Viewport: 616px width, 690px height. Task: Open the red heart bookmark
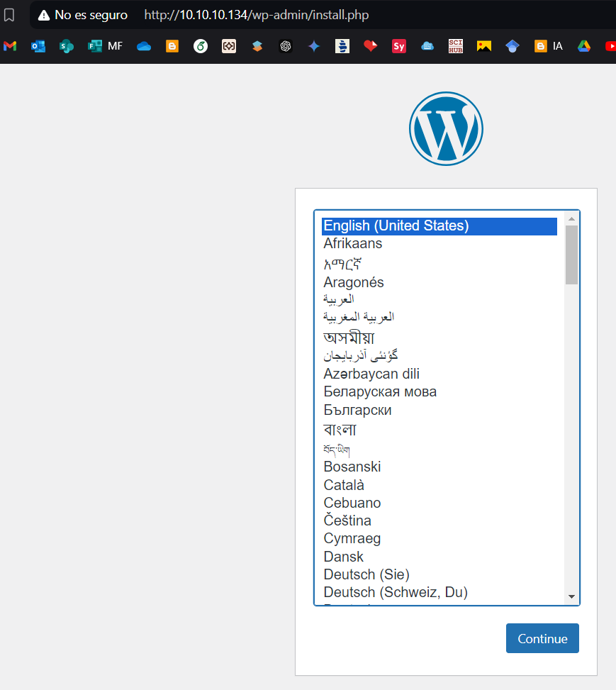[371, 46]
